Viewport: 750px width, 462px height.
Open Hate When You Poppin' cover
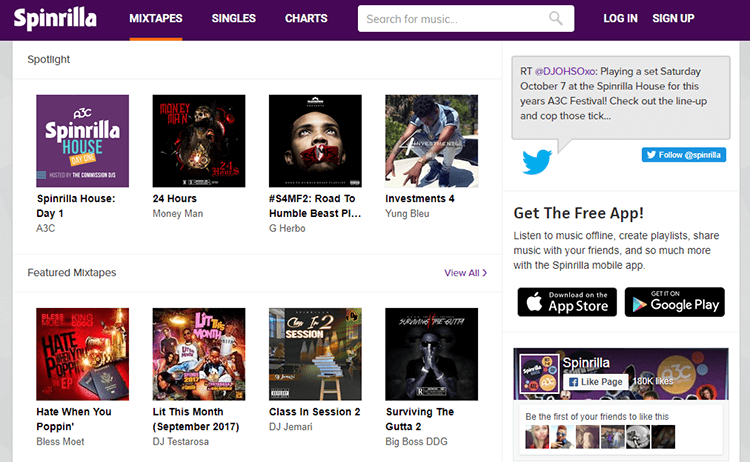tap(82, 354)
